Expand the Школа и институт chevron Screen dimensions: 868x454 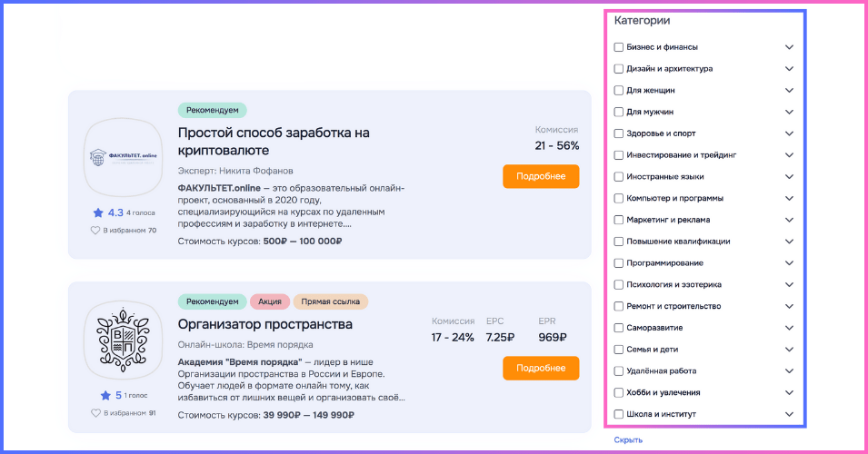790,414
